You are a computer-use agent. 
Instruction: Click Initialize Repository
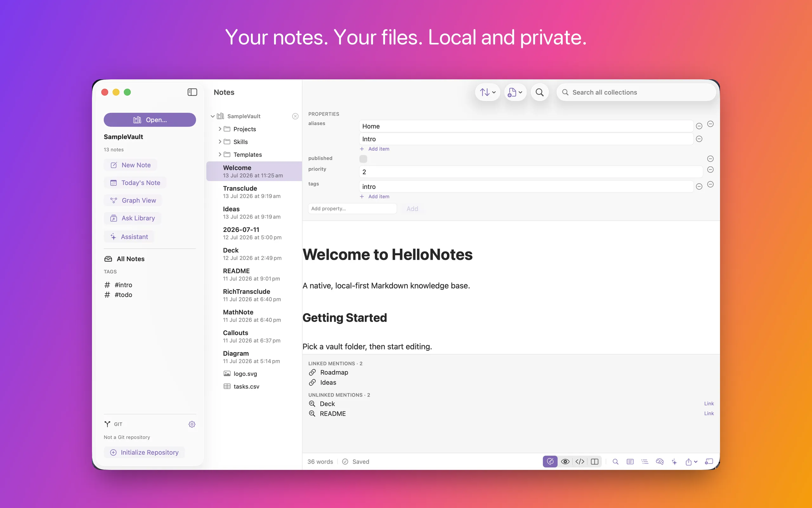point(144,452)
